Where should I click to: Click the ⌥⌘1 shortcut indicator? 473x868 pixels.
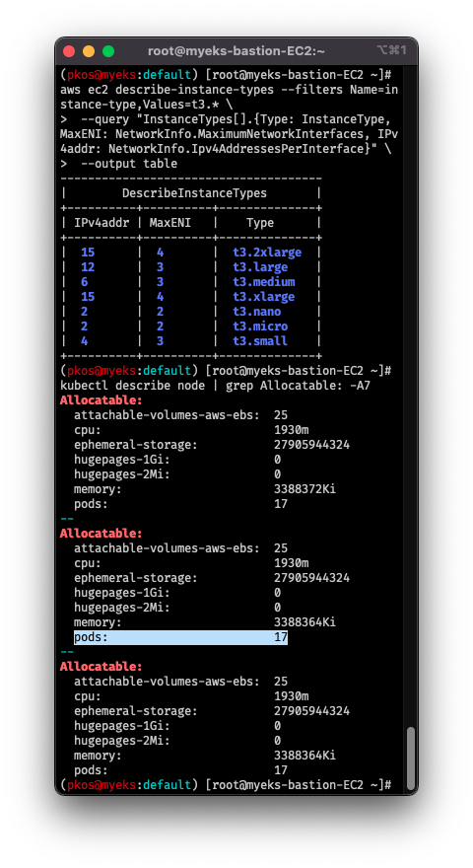(x=391, y=50)
